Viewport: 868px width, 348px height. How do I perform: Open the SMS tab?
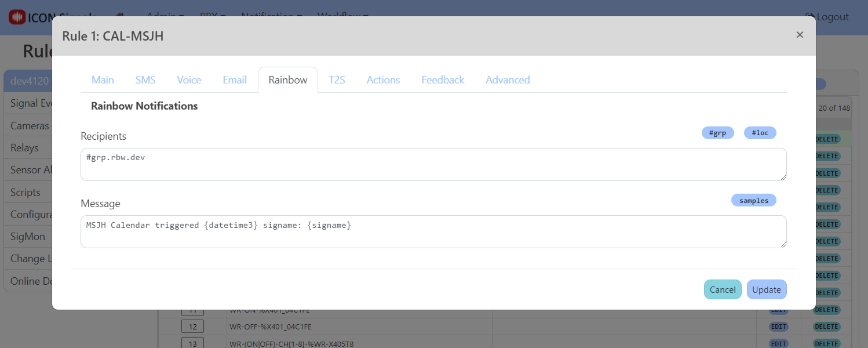(x=145, y=80)
